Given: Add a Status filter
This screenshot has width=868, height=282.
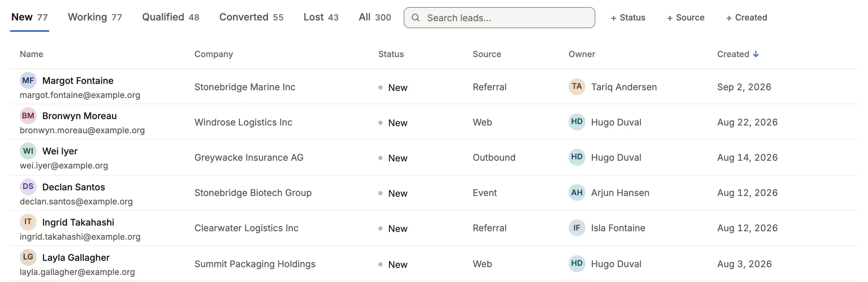Looking at the screenshot, I should click(628, 18).
